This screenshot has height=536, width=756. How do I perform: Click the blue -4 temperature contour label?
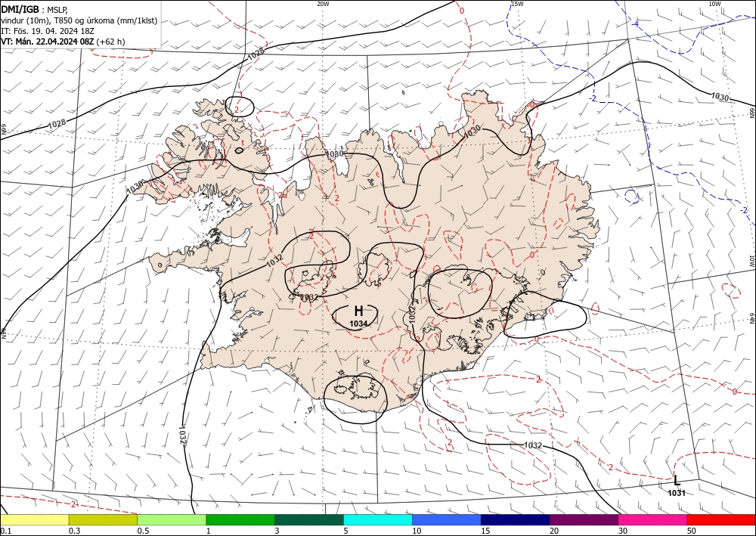click(x=636, y=23)
